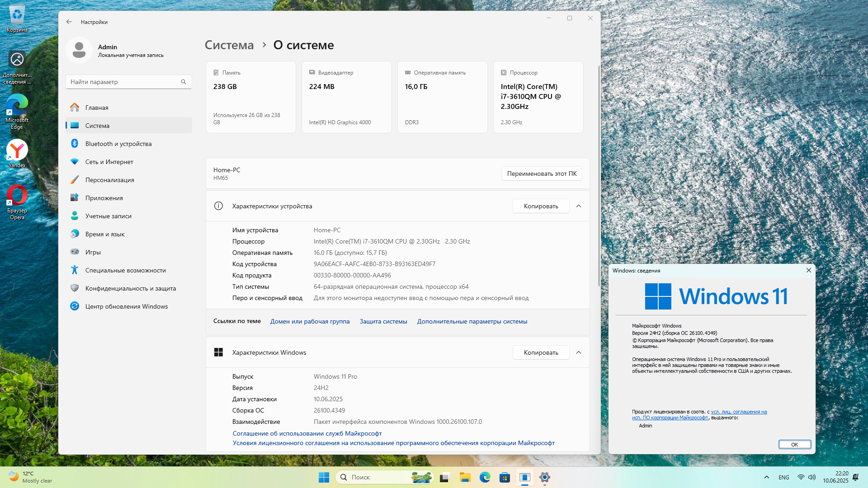Open Центр обновления Windows
Image resolution: width=868 pixels, height=488 pixels.
click(126, 306)
